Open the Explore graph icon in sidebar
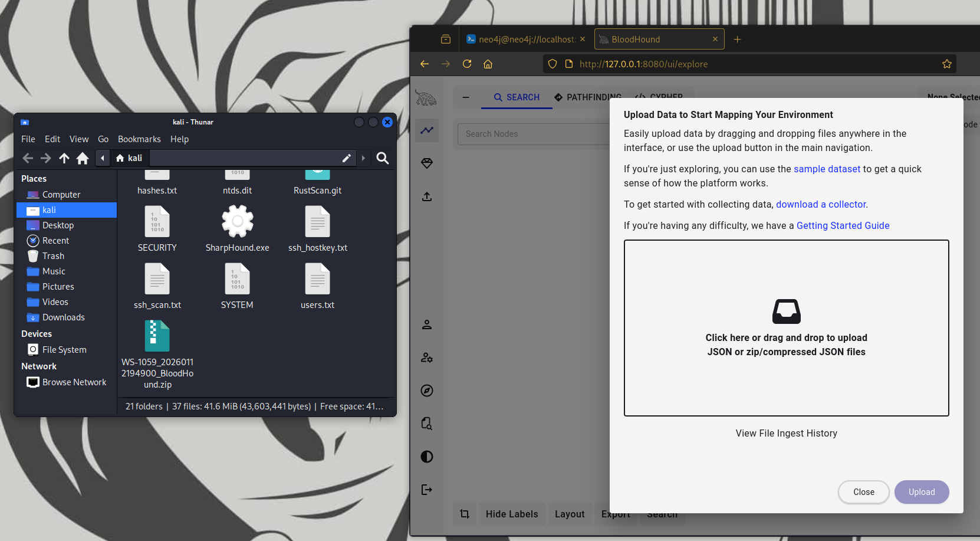The image size is (980, 541). (x=427, y=130)
